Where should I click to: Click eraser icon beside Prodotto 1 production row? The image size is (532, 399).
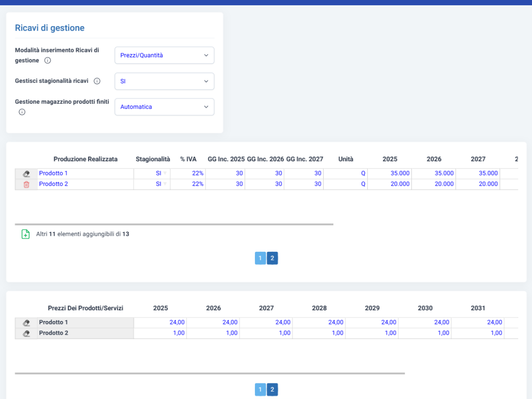(x=26, y=173)
